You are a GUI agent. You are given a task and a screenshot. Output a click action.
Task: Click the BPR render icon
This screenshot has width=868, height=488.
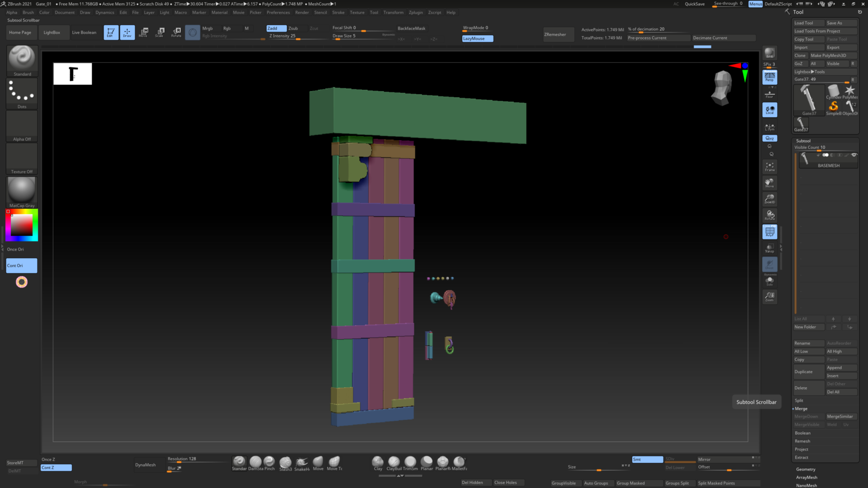point(769,53)
